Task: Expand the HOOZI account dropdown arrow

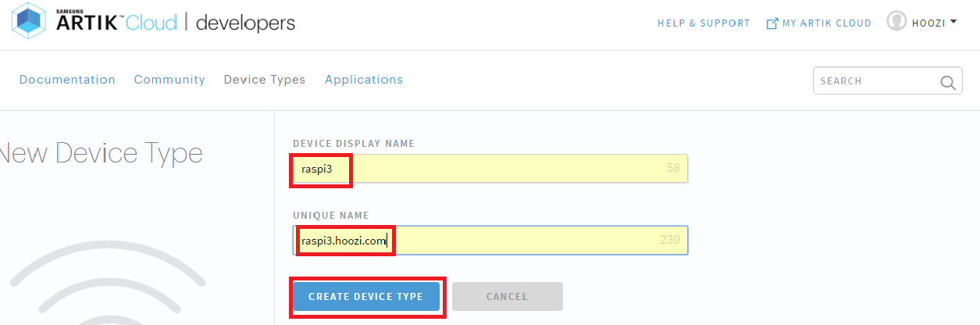Action: 953,22
